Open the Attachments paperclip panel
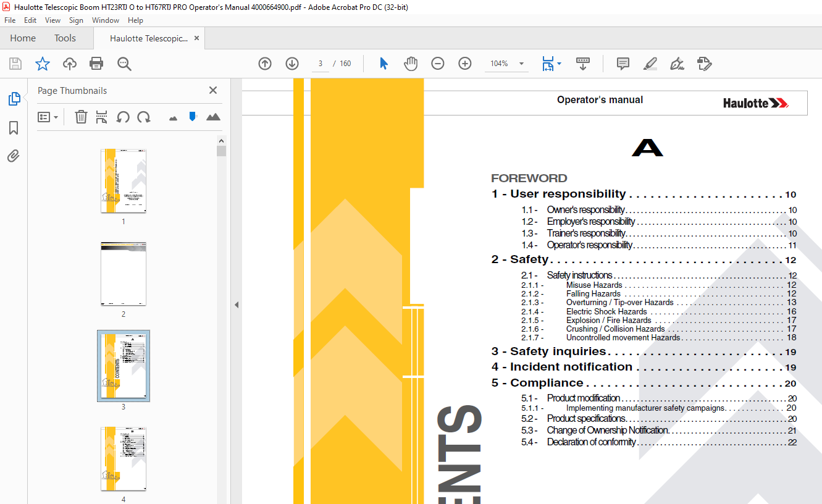The height and width of the screenshot is (504, 822). click(x=14, y=156)
